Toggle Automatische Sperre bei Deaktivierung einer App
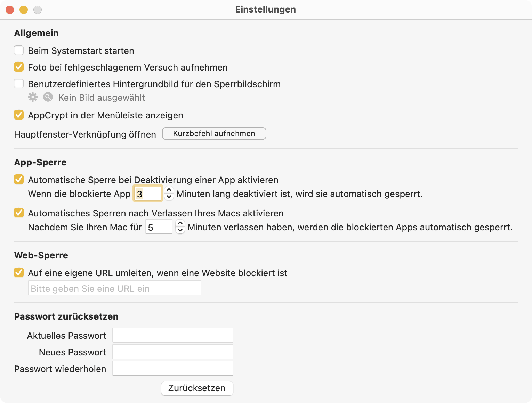Viewport: 532px width, 403px height. (19, 179)
